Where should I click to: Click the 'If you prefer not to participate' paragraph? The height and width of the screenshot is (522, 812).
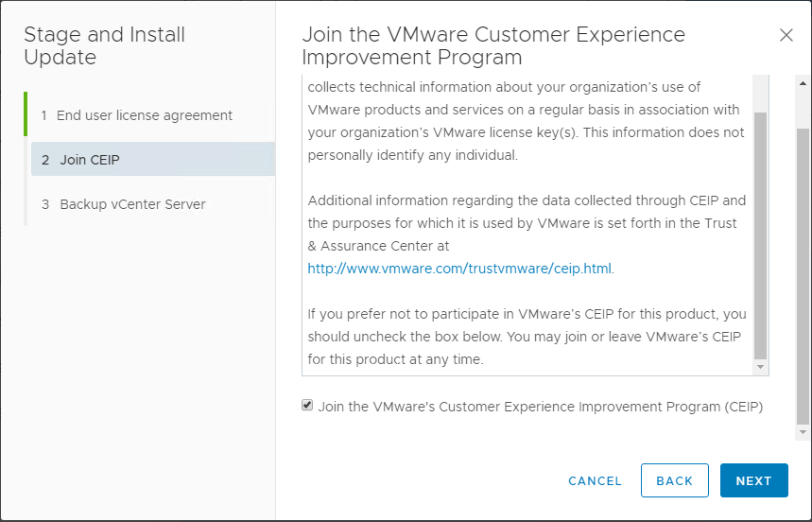[x=527, y=337]
